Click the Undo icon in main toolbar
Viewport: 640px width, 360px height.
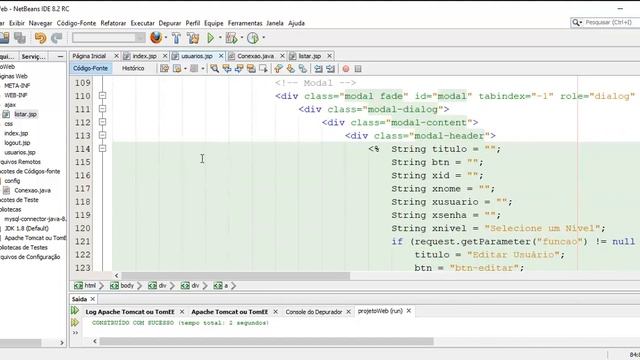click(40, 38)
